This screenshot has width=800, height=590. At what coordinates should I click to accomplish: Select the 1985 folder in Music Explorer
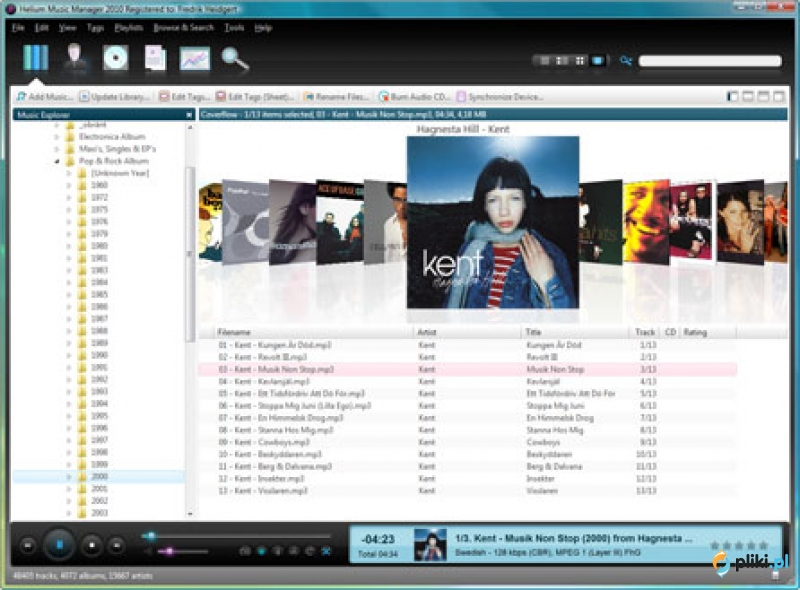pos(99,294)
